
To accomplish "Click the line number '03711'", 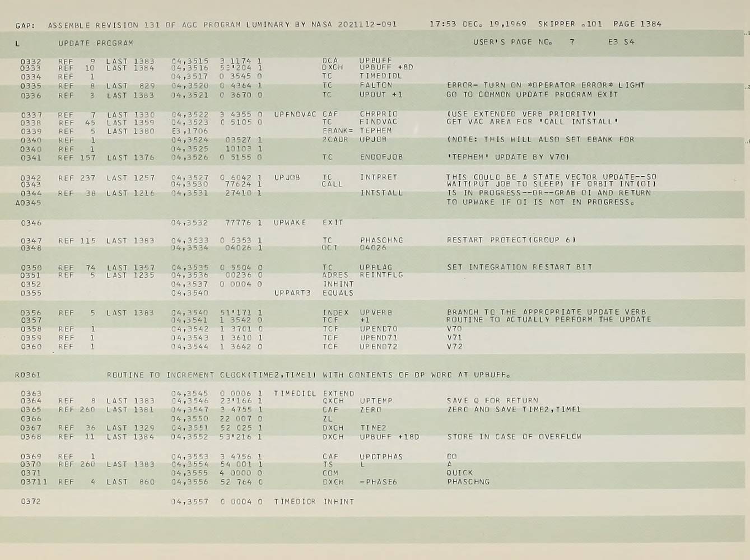I will 34,482.
